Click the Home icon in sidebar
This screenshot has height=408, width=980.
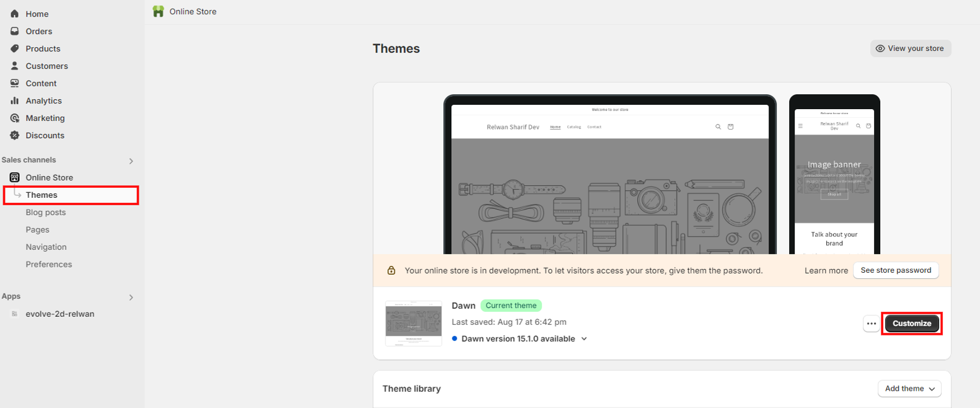(x=15, y=14)
